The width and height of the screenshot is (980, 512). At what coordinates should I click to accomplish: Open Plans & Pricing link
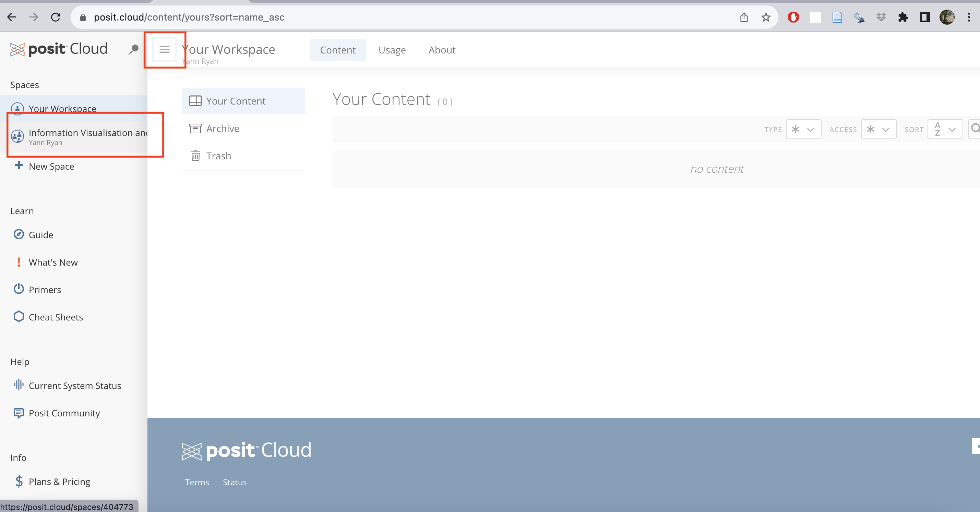point(59,481)
